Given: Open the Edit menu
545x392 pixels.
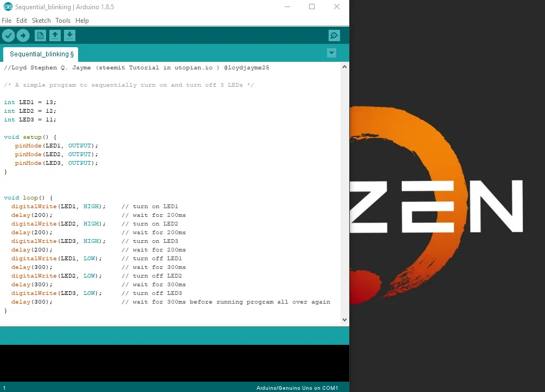Looking at the screenshot, I should pyautogui.click(x=22, y=21).
